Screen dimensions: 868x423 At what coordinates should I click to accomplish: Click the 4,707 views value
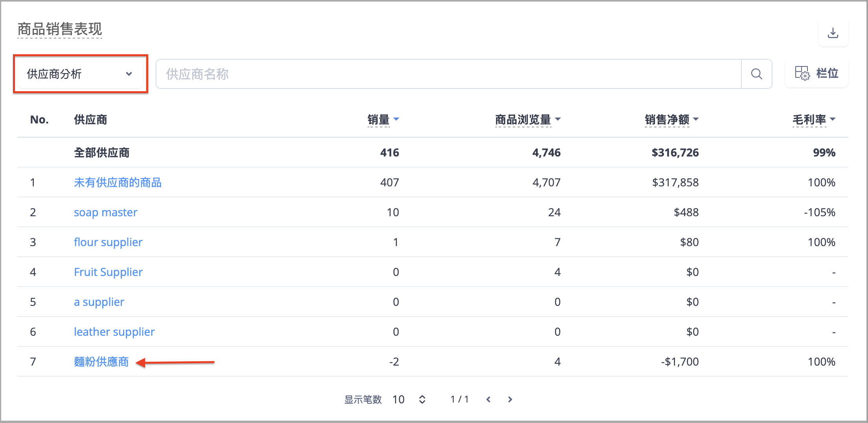(546, 182)
